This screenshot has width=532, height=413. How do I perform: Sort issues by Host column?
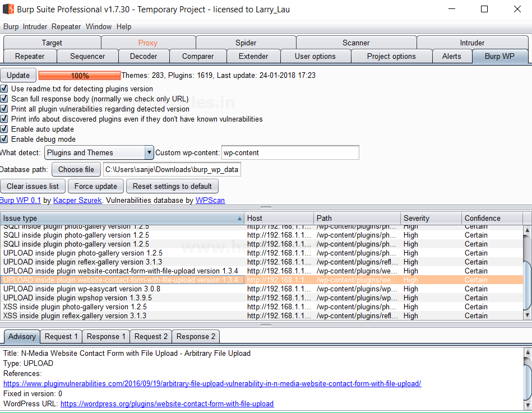279,219
